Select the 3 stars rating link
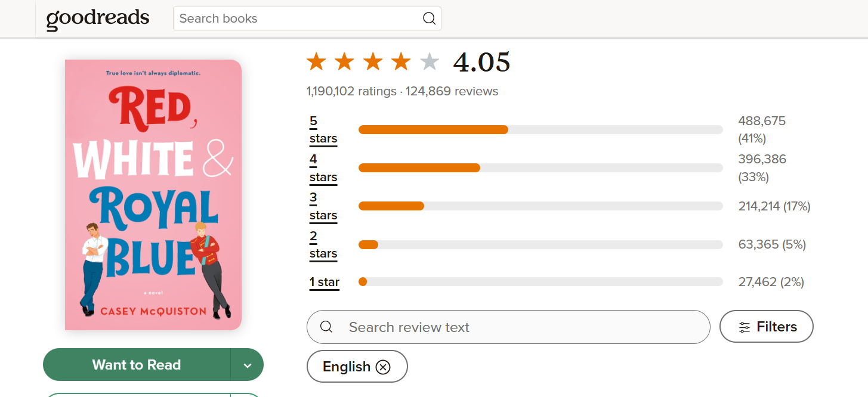This screenshot has width=868, height=397. pos(323,206)
